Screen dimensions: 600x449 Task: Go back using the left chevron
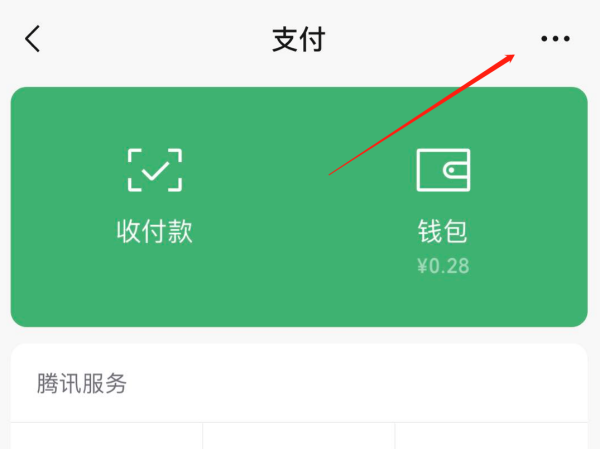(33, 39)
